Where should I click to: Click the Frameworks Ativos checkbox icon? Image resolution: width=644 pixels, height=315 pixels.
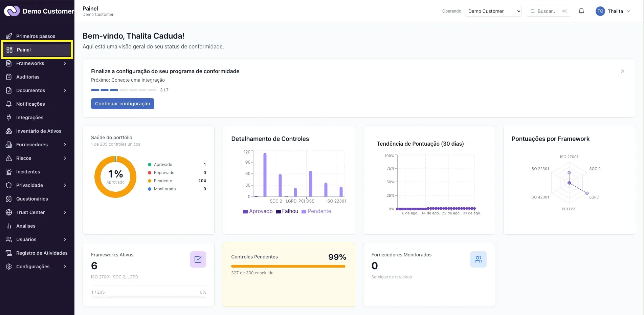(198, 259)
